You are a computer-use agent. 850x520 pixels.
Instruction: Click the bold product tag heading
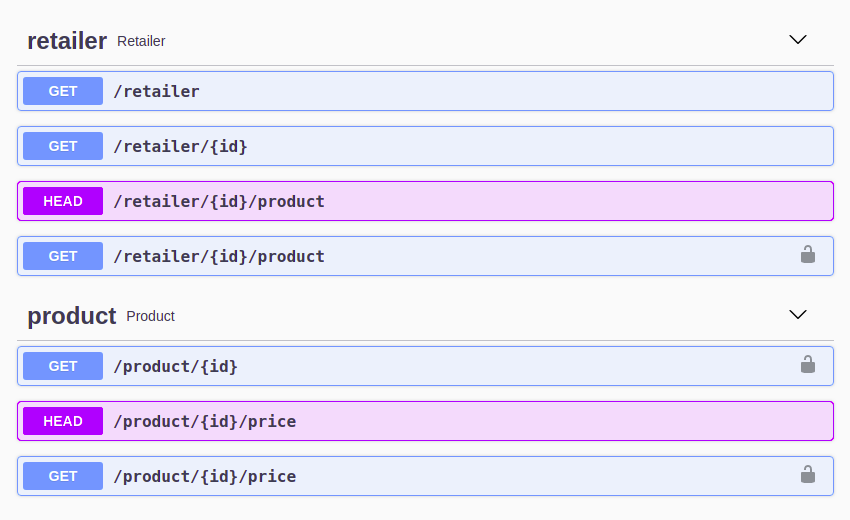[x=72, y=316]
